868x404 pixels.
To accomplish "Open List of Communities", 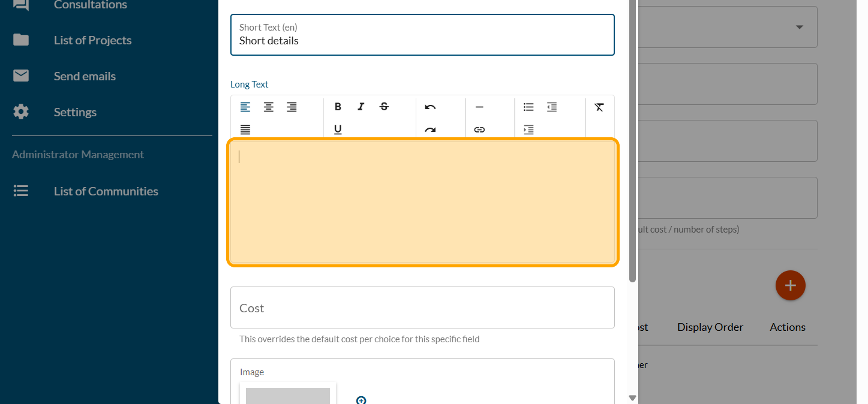I will (x=106, y=191).
